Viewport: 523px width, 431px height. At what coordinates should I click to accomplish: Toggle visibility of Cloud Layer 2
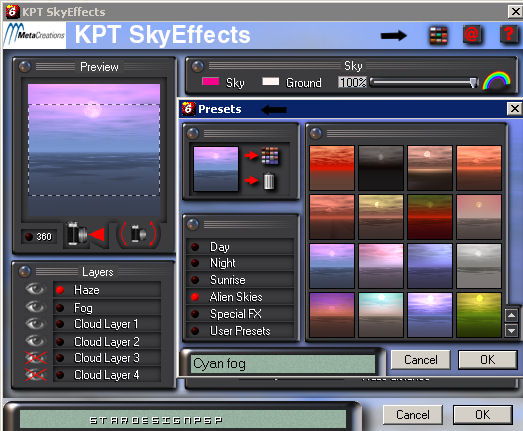coord(35,341)
